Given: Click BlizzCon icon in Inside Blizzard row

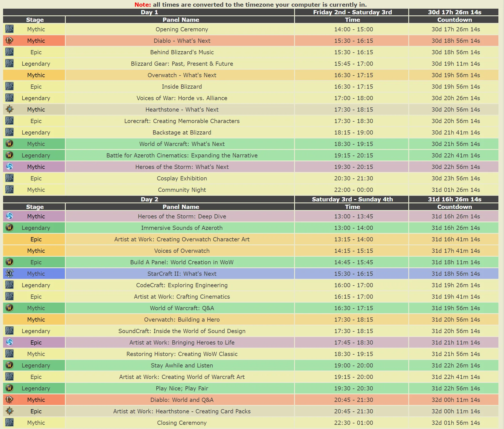Looking at the screenshot, I should tap(9, 86).
